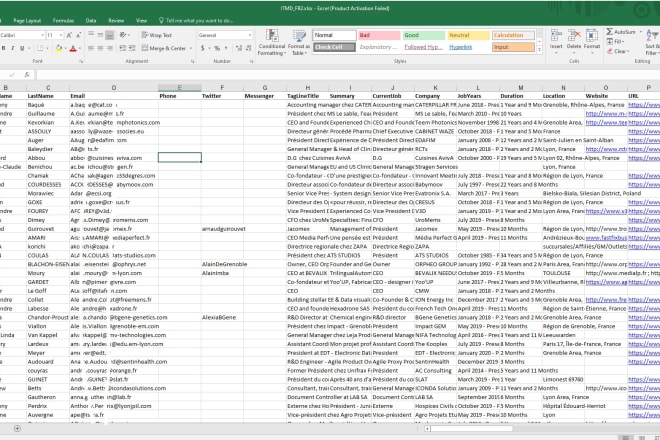Apply the Neutral yellow cell style
This screenshot has height=440, width=660.
468,35
